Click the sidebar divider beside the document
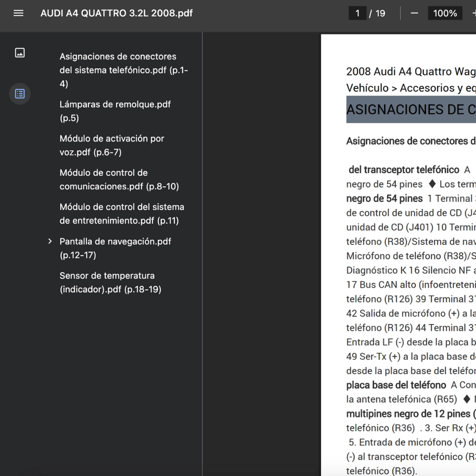The height and width of the screenshot is (476, 476). [x=202, y=254]
